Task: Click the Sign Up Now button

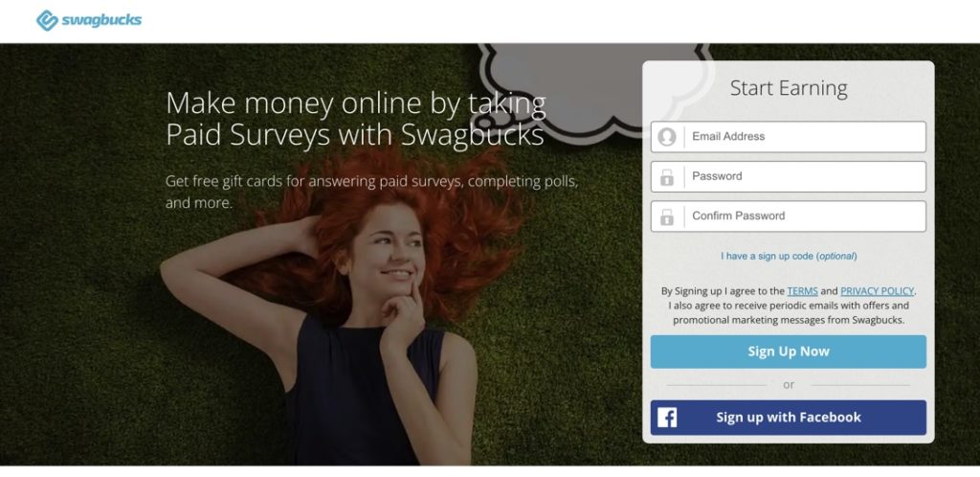Action: 789,352
